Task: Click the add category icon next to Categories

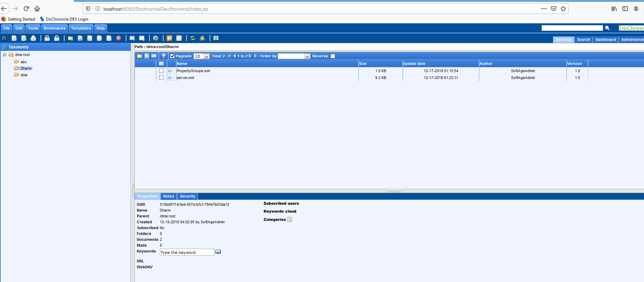Action: pyautogui.click(x=290, y=219)
